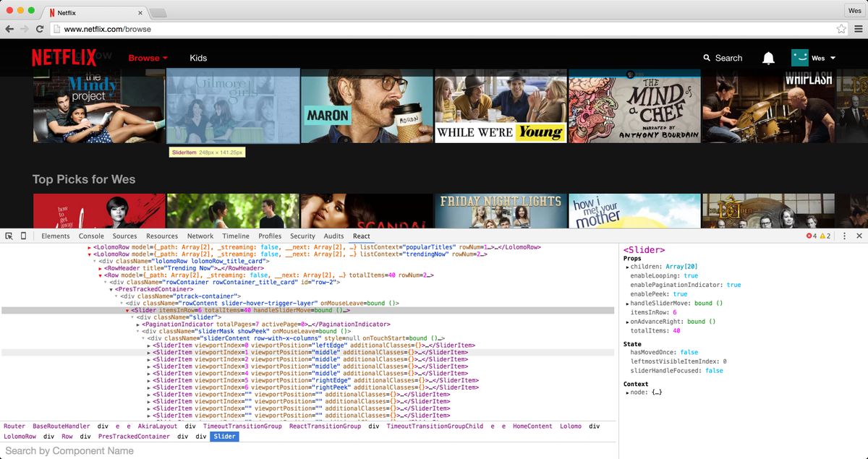Viewport: 868px width, 459px height.
Task: Switch to the Console tab
Action: [x=91, y=236]
